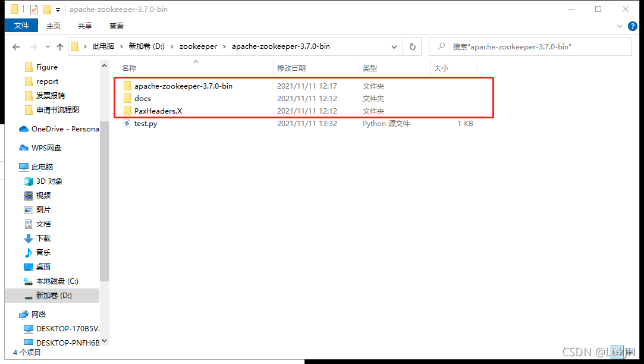Click 此电脑 in the address bar
This screenshot has height=364, width=644.
[103, 46]
